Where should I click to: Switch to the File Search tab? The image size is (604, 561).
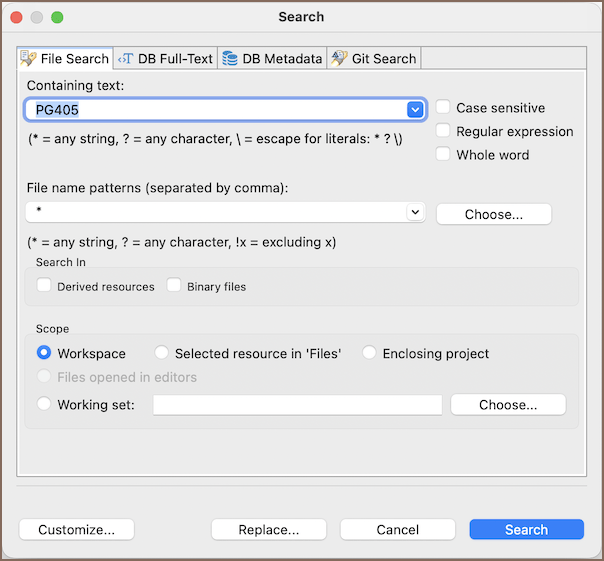click(x=65, y=59)
